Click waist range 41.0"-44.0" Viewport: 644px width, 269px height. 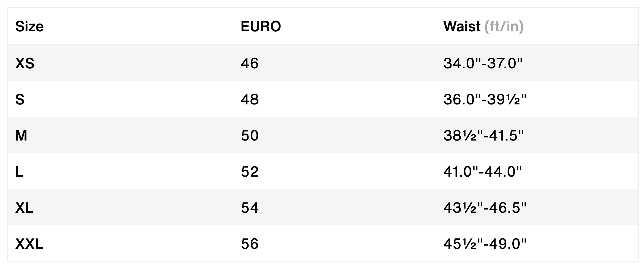click(482, 172)
